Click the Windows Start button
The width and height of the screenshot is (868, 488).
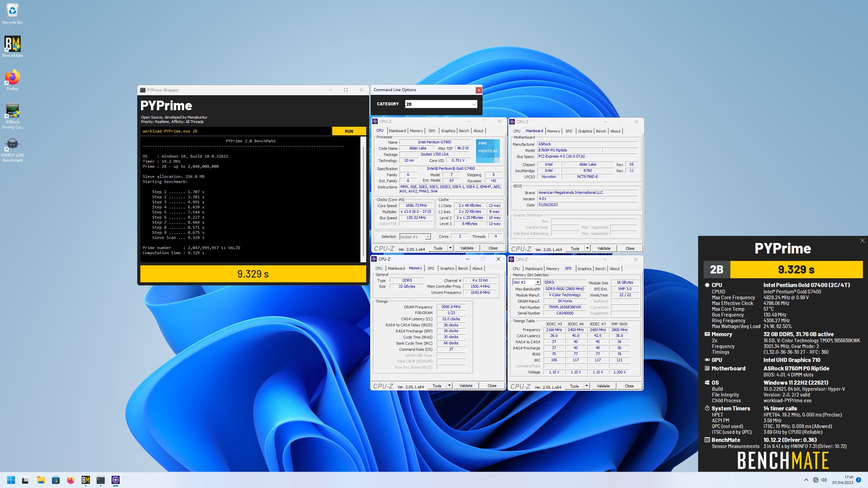tap(11, 480)
